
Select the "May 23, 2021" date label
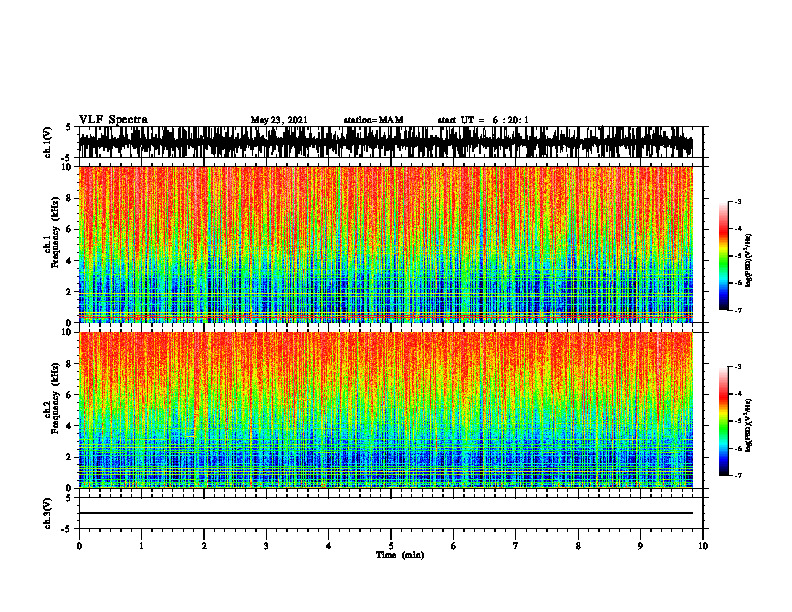(x=279, y=120)
